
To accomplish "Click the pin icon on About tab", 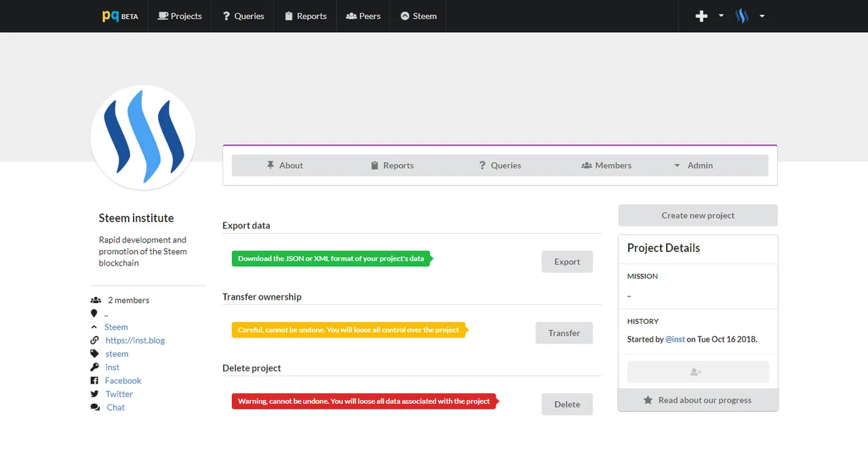I will click(x=271, y=165).
